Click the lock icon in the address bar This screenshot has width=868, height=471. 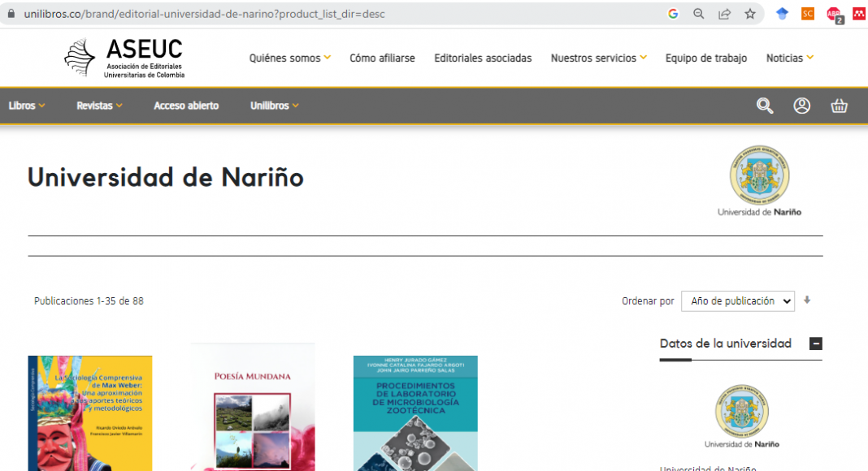[11, 14]
